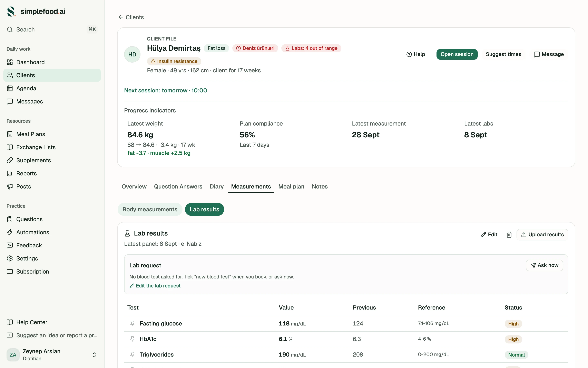Go to Meal Plans

(x=52, y=134)
